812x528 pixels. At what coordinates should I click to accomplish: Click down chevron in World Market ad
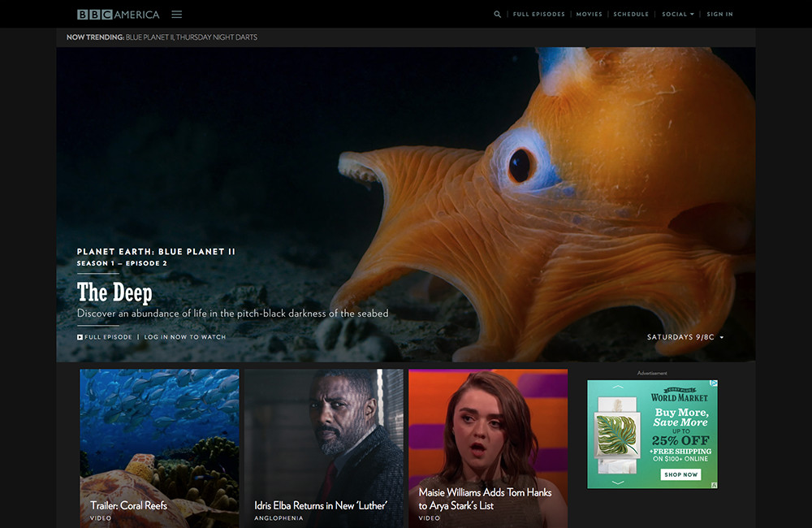pos(618,483)
